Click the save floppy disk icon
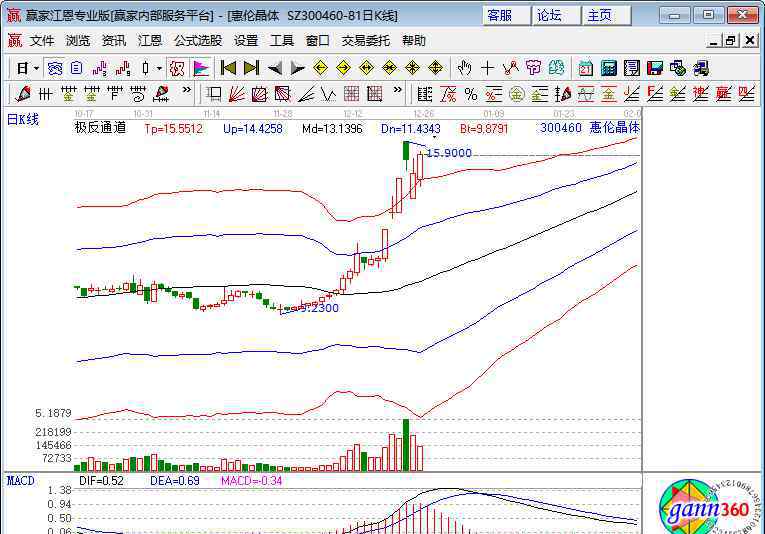Viewport: 765px width, 534px height. (655, 68)
